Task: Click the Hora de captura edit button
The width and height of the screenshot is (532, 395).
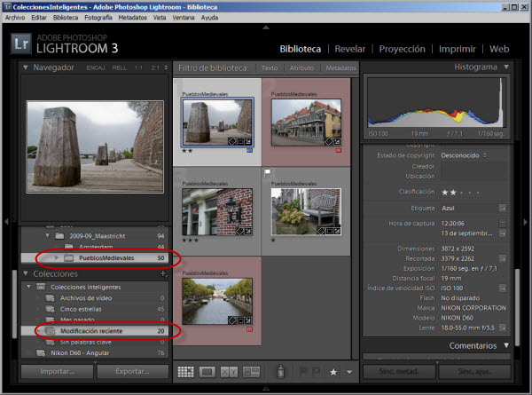Action: pyautogui.click(x=503, y=224)
